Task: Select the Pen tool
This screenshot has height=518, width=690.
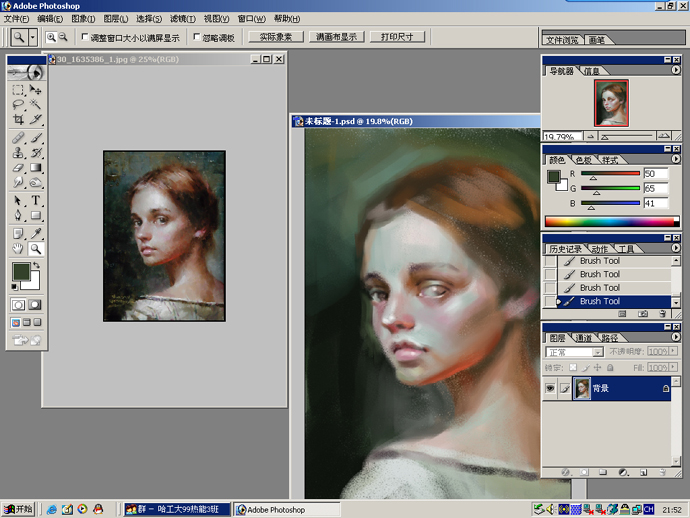Action: [x=18, y=215]
